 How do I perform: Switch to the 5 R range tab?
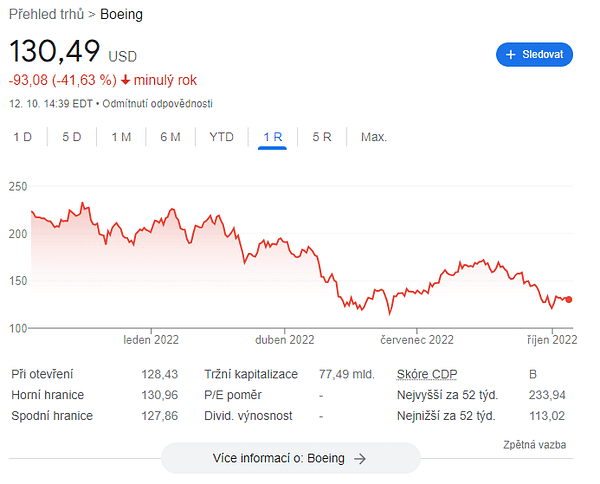322,137
